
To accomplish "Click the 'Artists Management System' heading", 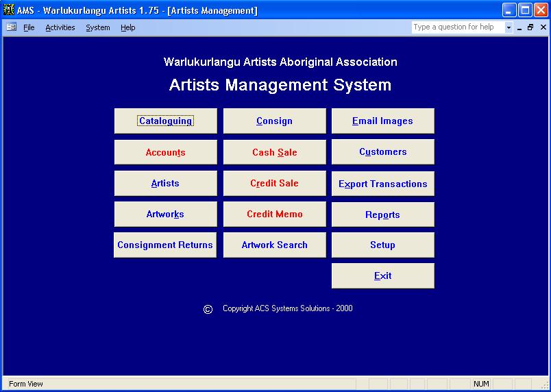I will click(280, 85).
